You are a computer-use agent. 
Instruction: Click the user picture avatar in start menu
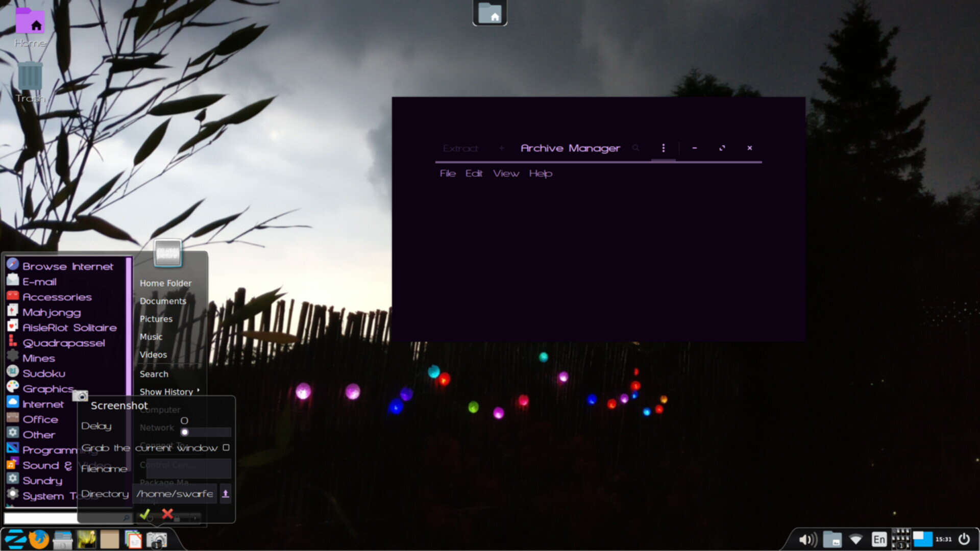(168, 253)
